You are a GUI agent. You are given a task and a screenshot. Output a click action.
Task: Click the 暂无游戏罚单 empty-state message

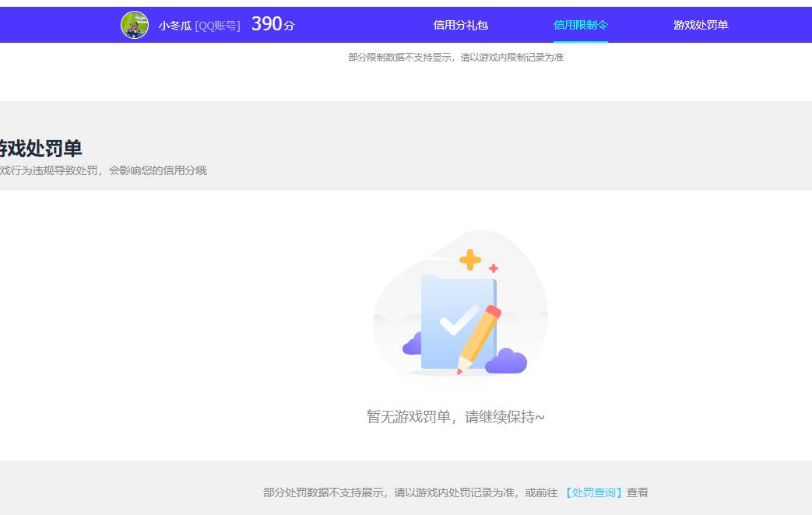pos(457,417)
